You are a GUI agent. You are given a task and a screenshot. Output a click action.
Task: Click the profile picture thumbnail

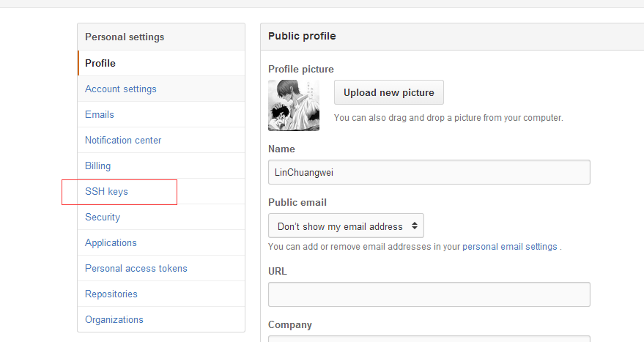[294, 105]
